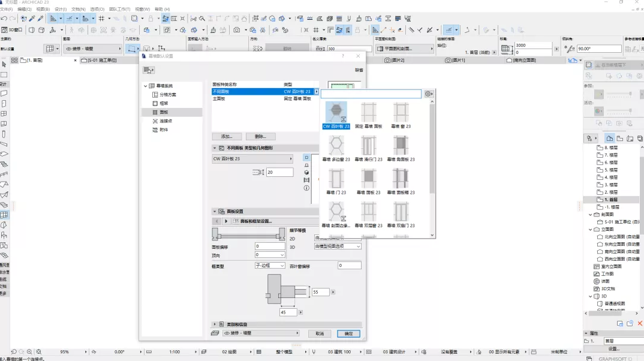Click the scissors trim icon in toolbar

click(x=194, y=19)
